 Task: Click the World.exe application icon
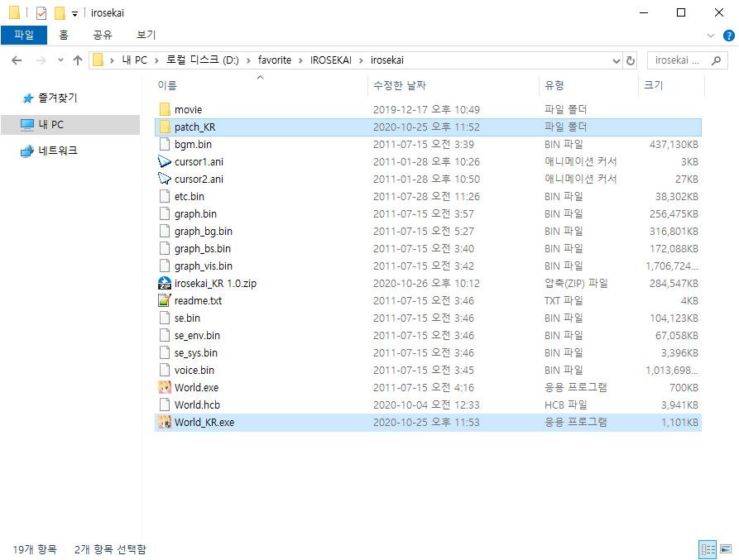tap(165, 388)
